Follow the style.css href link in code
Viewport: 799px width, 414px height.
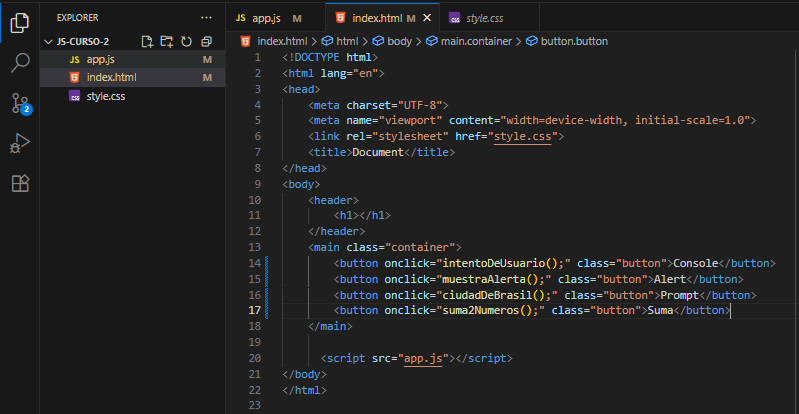pyautogui.click(x=523, y=137)
